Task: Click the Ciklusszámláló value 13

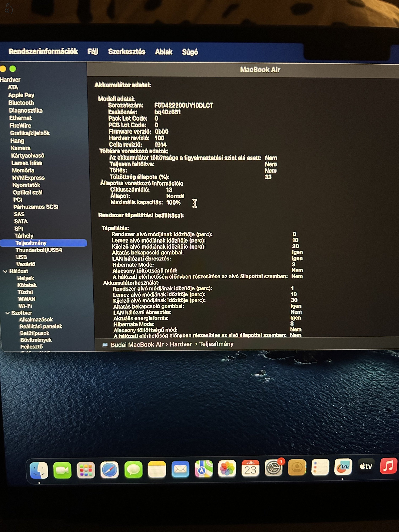Action: pyautogui.click(x=169, y=190)
